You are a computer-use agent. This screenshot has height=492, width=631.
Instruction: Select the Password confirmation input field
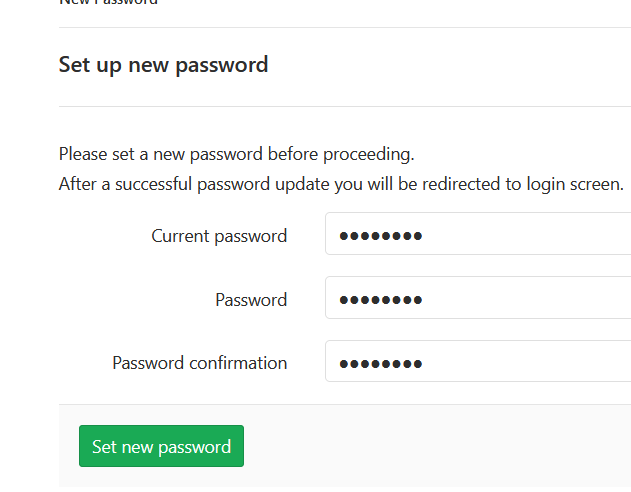(x=478, y=362)
